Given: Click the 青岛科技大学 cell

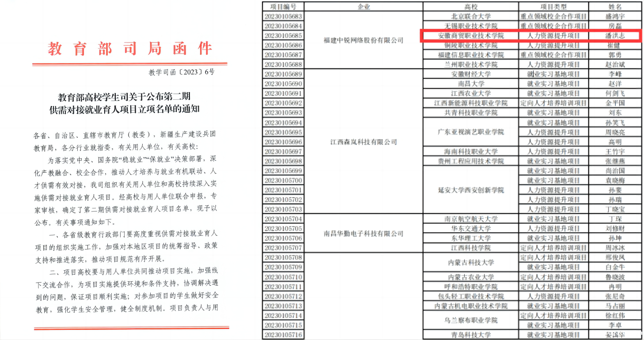Looking at the screenshot, I should pos(471,335).
